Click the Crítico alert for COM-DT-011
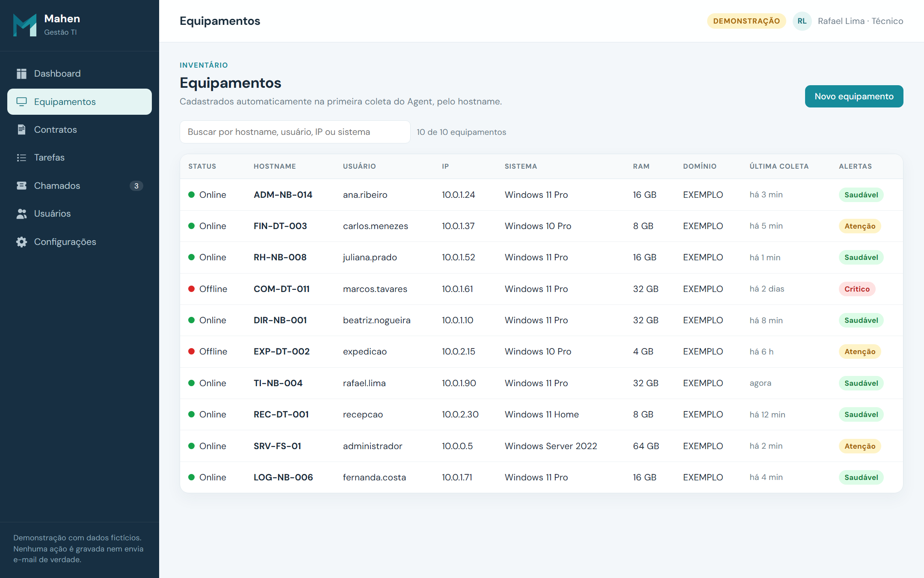Image resolution: width=924 pixels, height=578 pixels. point(857,289)
